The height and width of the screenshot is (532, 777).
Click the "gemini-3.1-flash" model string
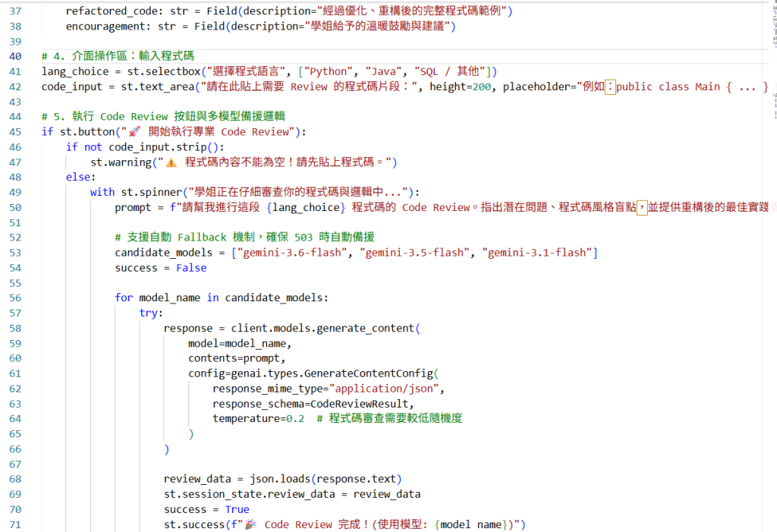pyautogui.click(x=536, y=253)
